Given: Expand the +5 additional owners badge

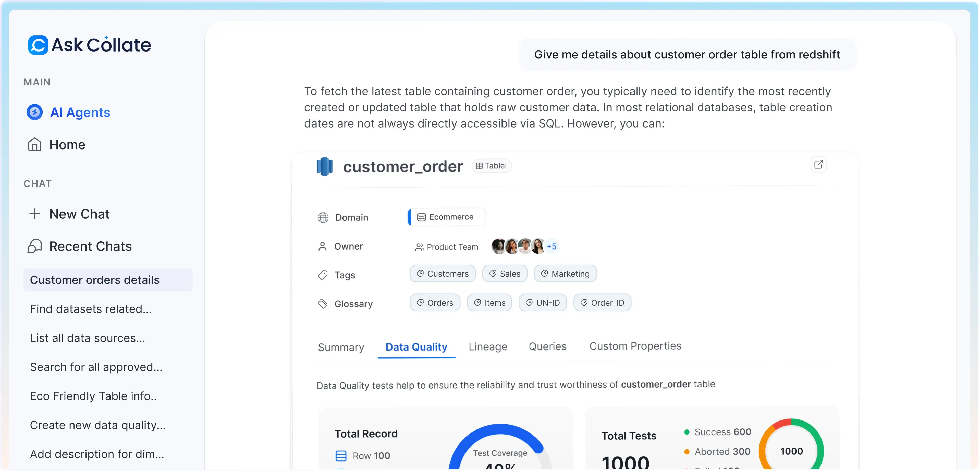Looking at the screenshot, I should click(x=552, y=246).
